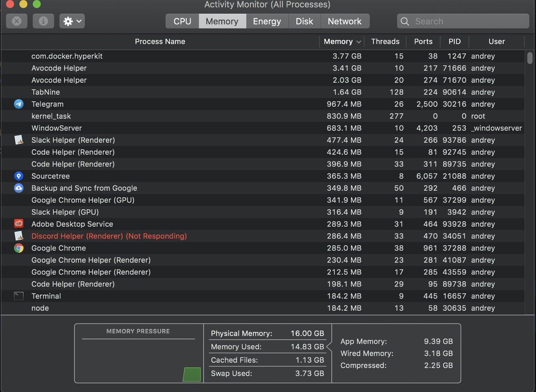Select the Sourcetree process name

[50, 176]
